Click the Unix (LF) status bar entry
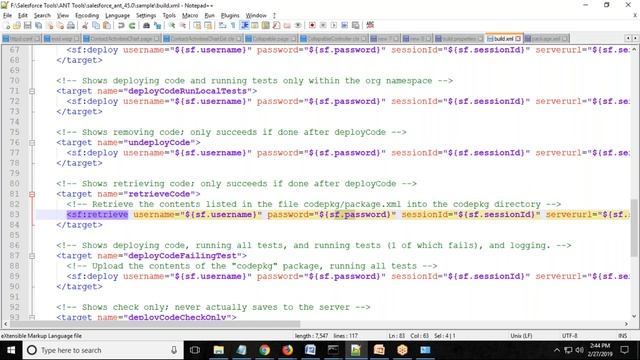Viewport: 640px width, 360px height. [x=521, y=336]
